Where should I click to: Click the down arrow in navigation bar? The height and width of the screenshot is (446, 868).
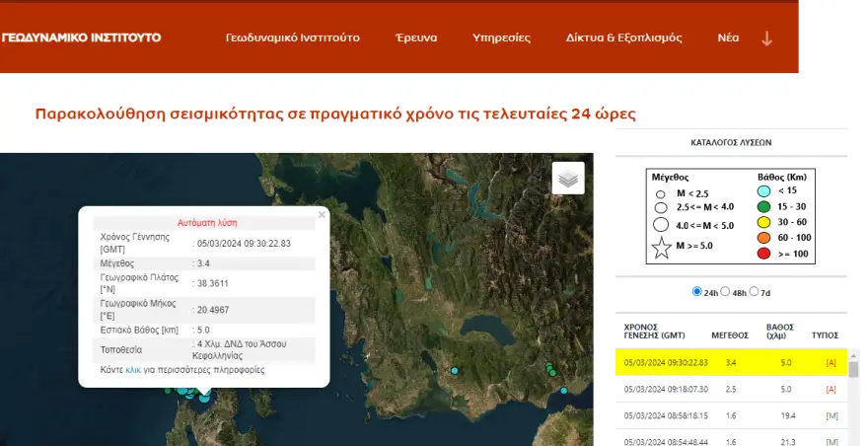[x=767, y=38]
